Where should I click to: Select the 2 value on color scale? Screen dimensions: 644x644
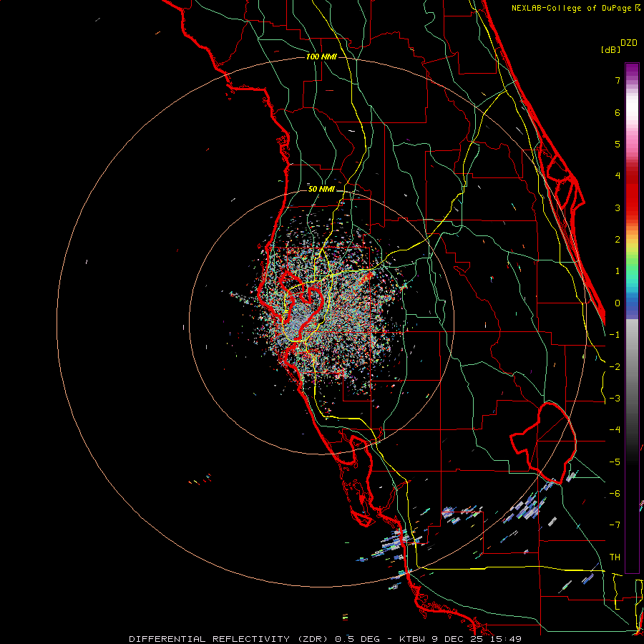pos(618,240)
